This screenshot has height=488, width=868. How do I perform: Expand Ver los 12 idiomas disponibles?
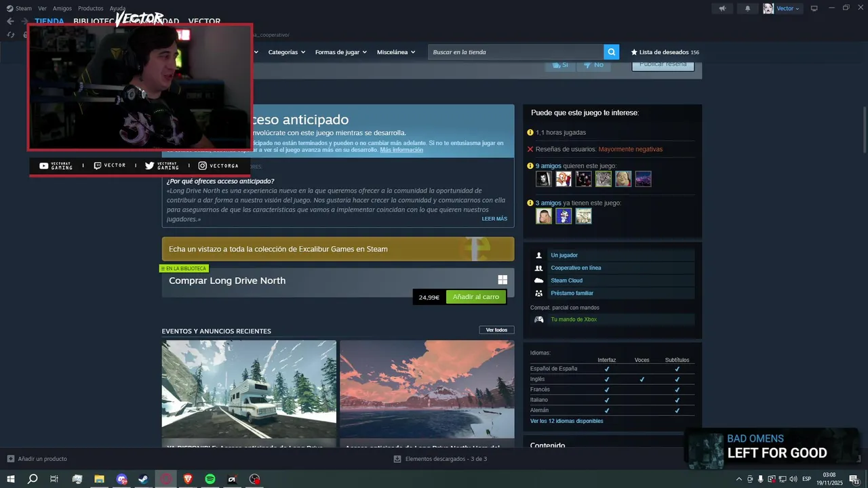tap(566, 421)
